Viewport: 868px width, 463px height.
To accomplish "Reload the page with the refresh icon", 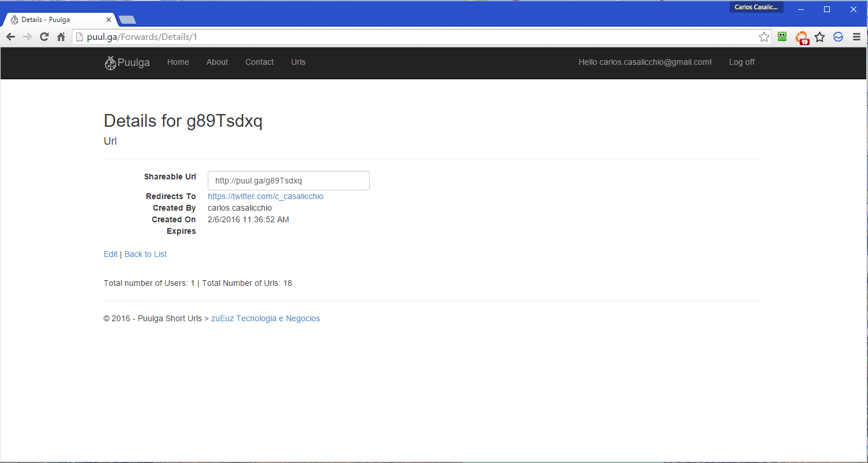I will (44, 37).
